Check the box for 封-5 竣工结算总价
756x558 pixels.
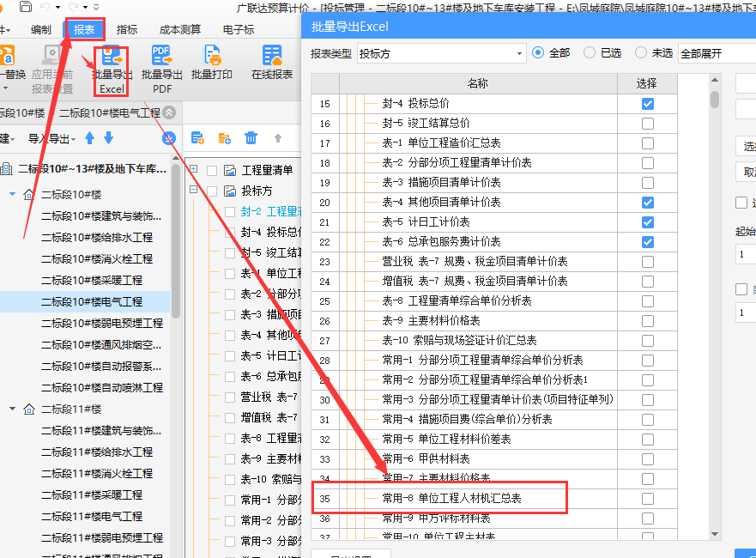pos(648,124)
